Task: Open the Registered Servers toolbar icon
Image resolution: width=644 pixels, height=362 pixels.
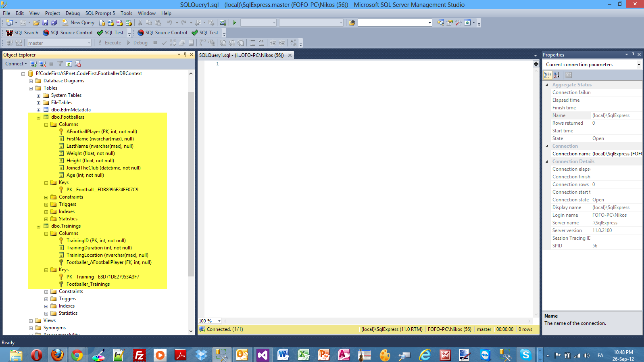Action: (x=441, y=23)
